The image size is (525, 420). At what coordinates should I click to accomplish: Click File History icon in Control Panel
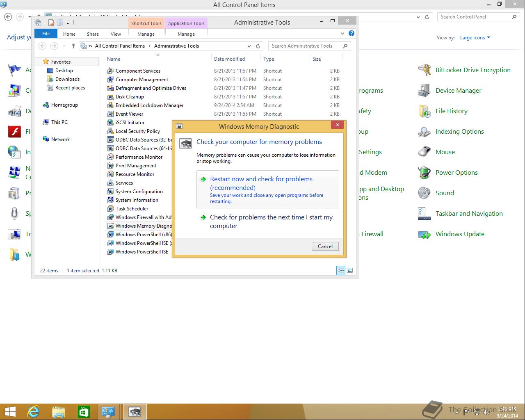(425, 111)
